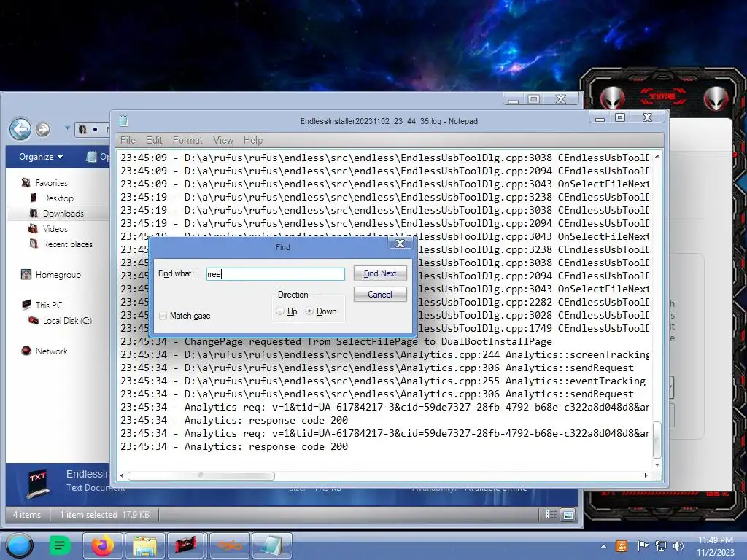Open Notepad Help menu
The height and width of the screenshot is (560, 747).
pyautogui.click(x=253, y=140)
